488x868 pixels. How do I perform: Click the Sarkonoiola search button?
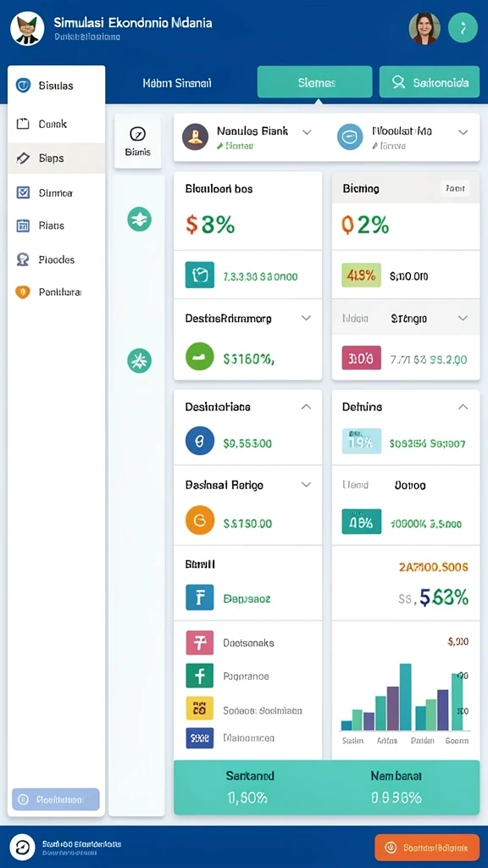430,82
